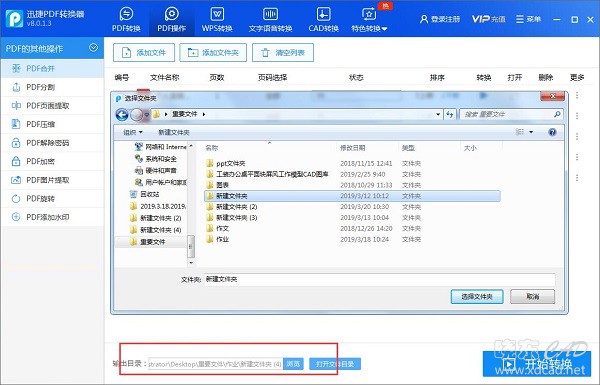Click 浏览 button for output directory

(293, 364)
